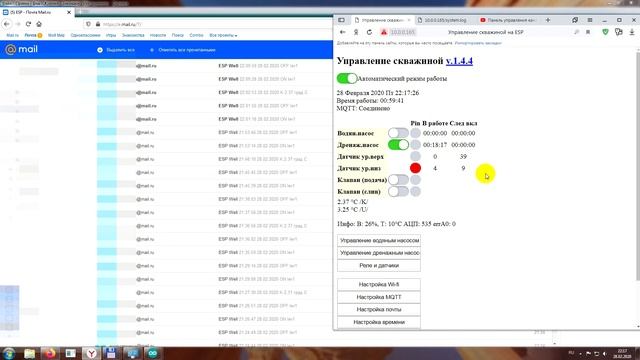This screenshot has height=360, width=640.
Task: Click bookmark icon in Yandex address bar
Action: click(588, 32)
